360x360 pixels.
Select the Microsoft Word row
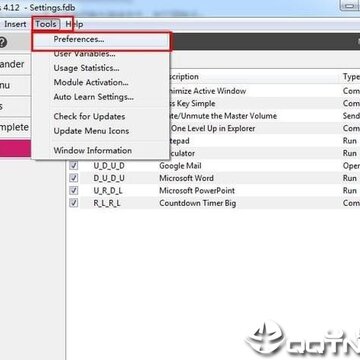pyautogui.click(x=213, y=178)
